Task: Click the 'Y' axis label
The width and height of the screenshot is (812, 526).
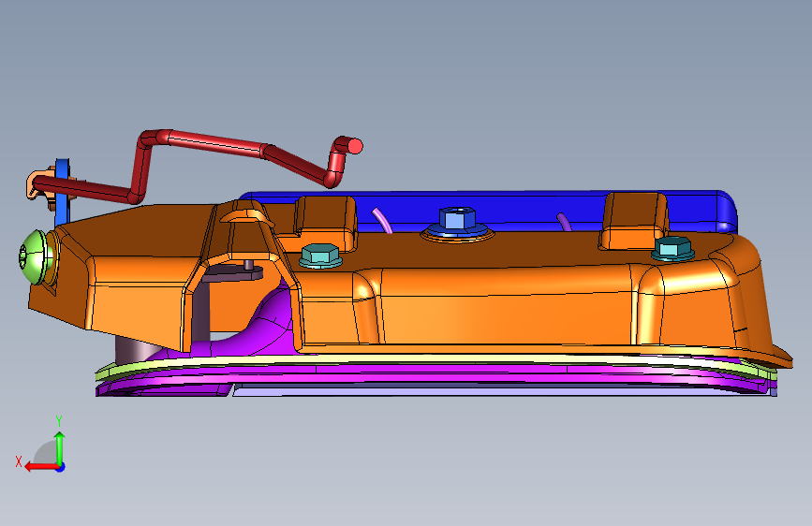Action: coord(59,421)
